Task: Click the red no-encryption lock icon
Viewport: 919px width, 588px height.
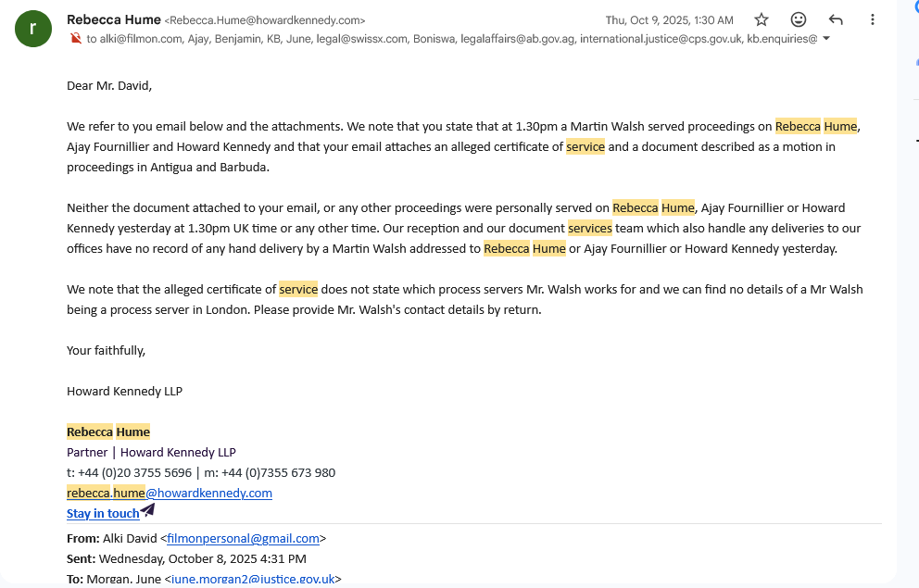Action: (x=75, y=39)
